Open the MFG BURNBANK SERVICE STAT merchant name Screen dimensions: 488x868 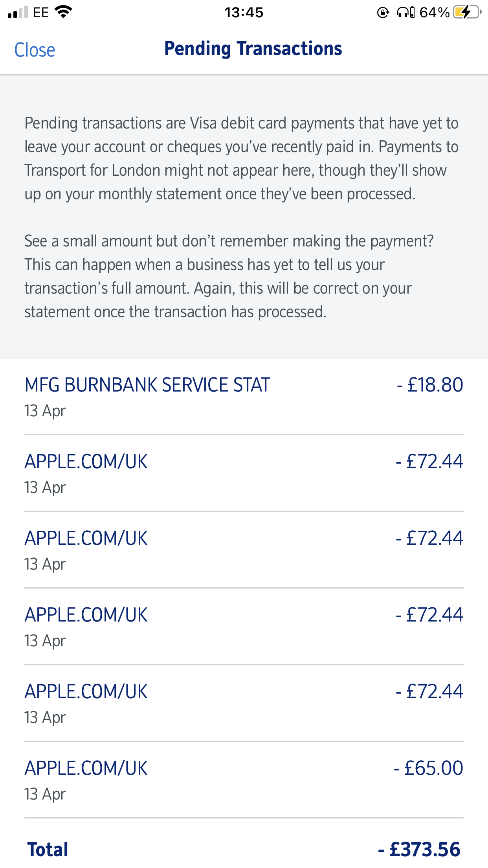point(147,385)
